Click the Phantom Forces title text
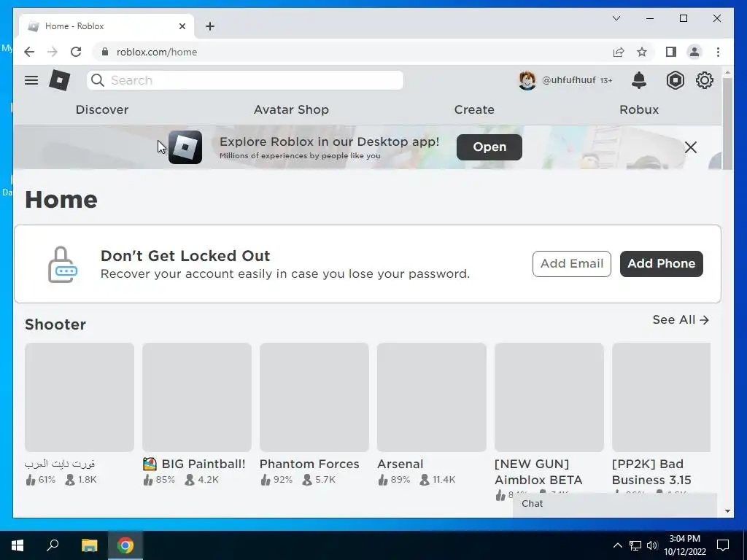The width and height of the screenshot is (747, 560). click(x=309, y=464)
